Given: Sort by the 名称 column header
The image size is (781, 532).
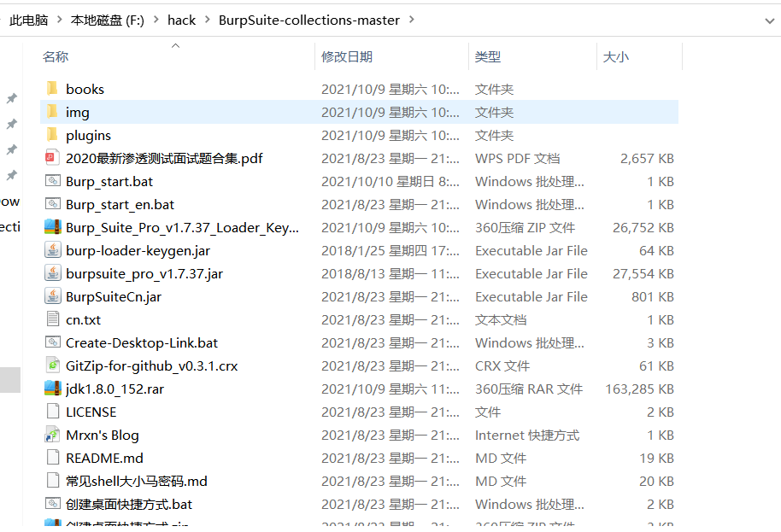Looking at the screenshot, I should [x=56, y=56].
